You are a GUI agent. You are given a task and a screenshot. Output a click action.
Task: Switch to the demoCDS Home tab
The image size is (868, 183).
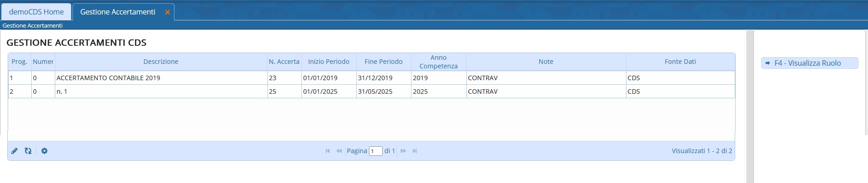(x=36, y=12)
